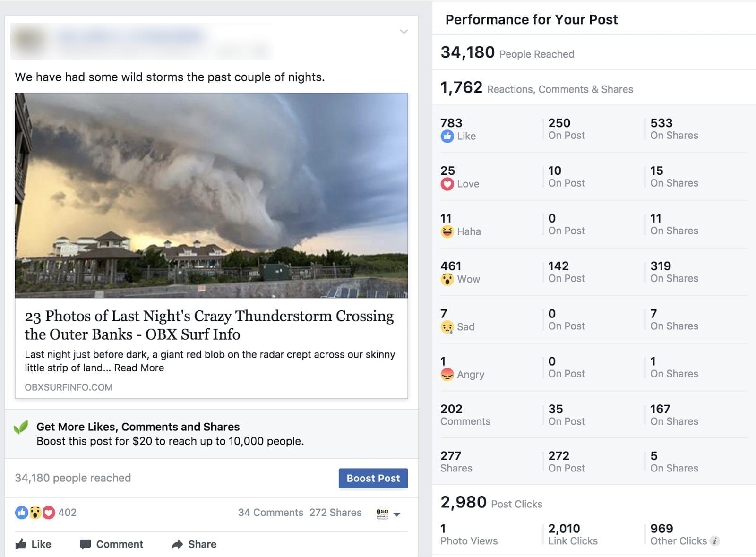Open the post options chevron at top right
The image size is (756, 557).
[x=404, y=32]
